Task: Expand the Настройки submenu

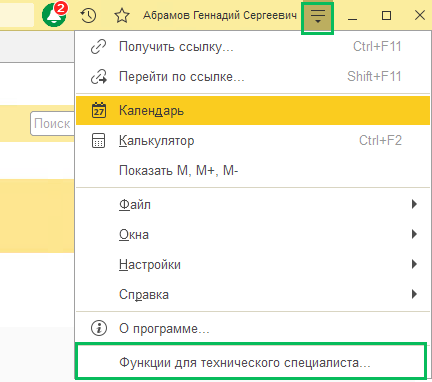Action: (253, 265)
